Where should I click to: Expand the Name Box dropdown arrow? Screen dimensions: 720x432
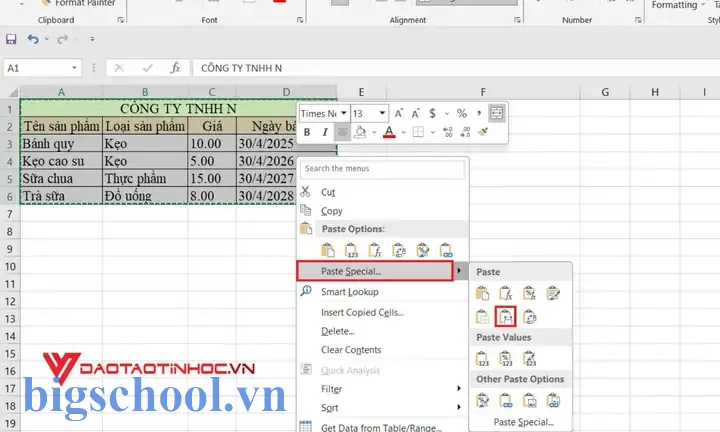click(x=74, y=68)
